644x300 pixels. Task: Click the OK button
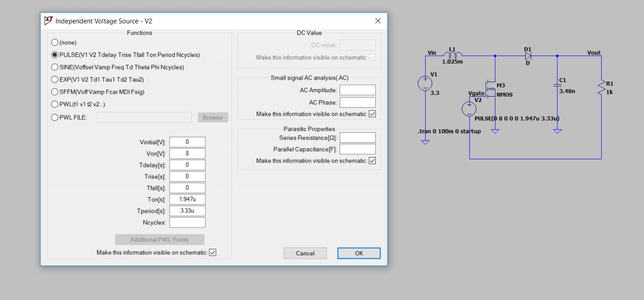point(359,253)
